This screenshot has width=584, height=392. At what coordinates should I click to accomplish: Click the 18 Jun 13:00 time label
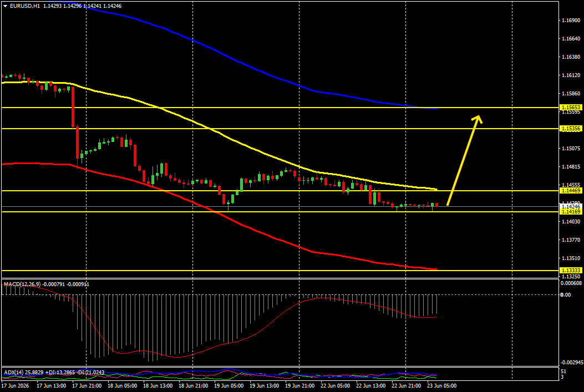coord(158,386)
